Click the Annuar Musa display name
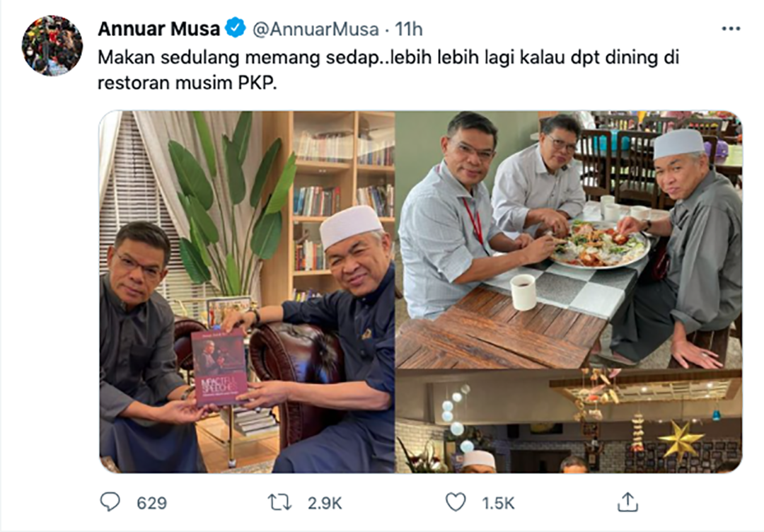This screenshot has height=532, width=764. point(159,29)
